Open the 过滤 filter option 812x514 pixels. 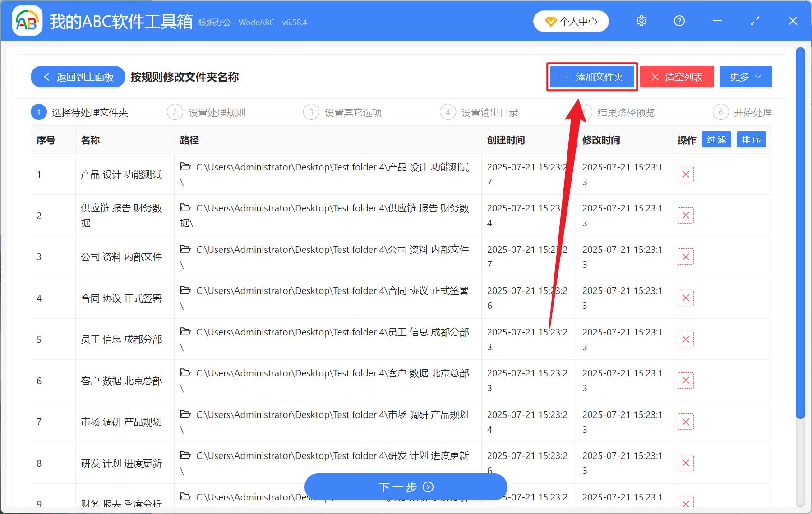[x=716, y=140]
